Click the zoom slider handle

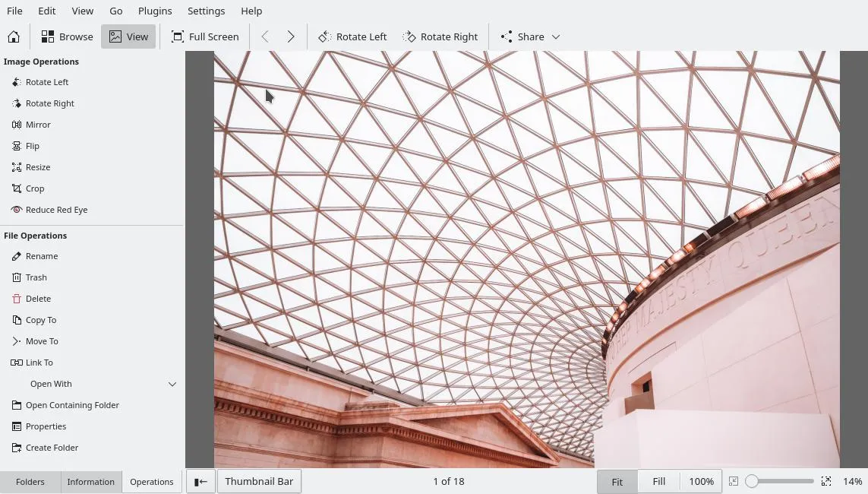(x=752, y=481)
